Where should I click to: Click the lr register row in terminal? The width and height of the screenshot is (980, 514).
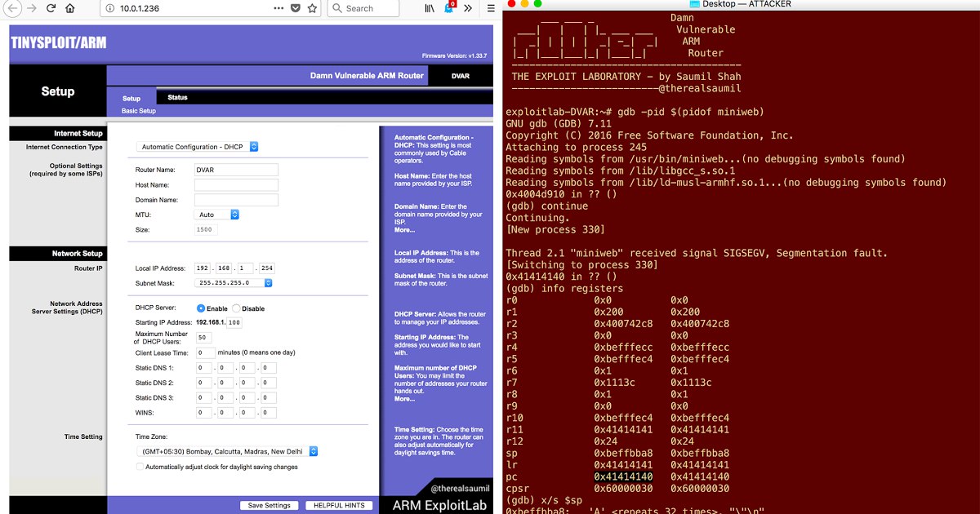[617, 464]
